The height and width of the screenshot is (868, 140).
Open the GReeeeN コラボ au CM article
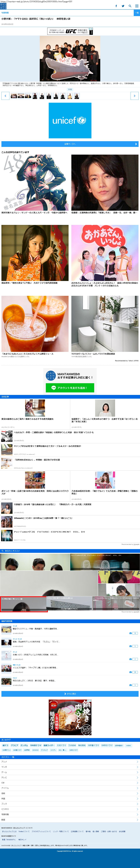70,522
